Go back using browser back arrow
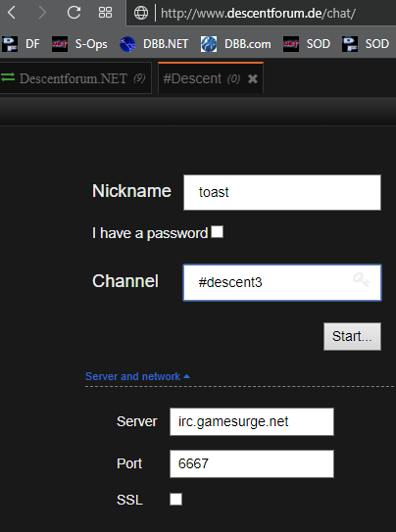The image size is (396, 532). click(x=12, y=13)
